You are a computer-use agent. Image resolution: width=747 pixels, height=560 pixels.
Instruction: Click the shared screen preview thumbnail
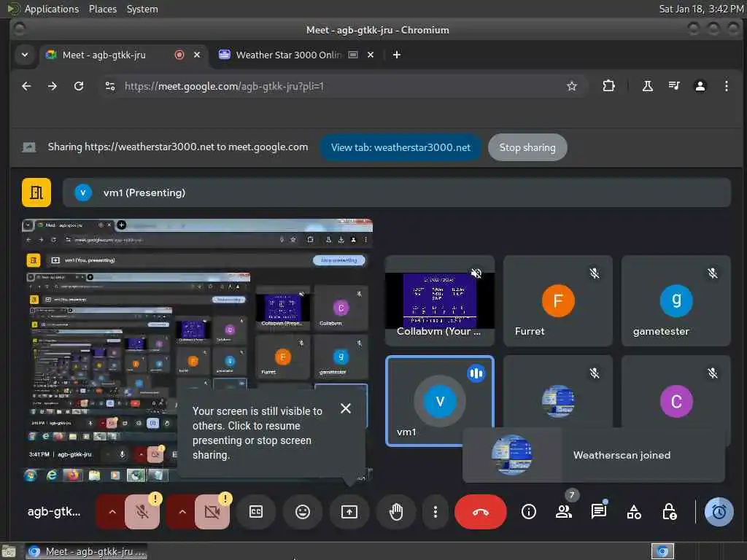tap(197, 350)
